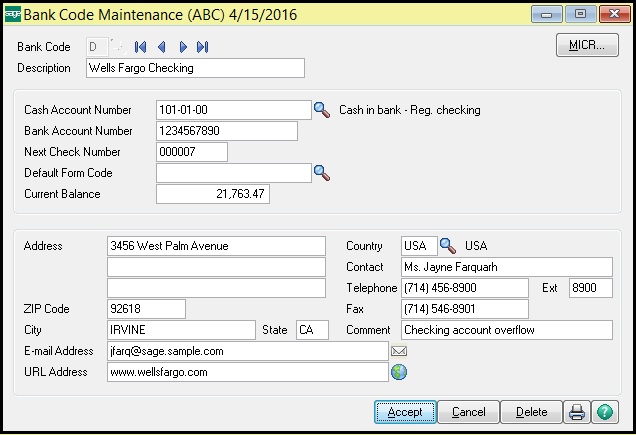Jump to last bank code record
The image size is (636, 435).
tap(202, 47)
